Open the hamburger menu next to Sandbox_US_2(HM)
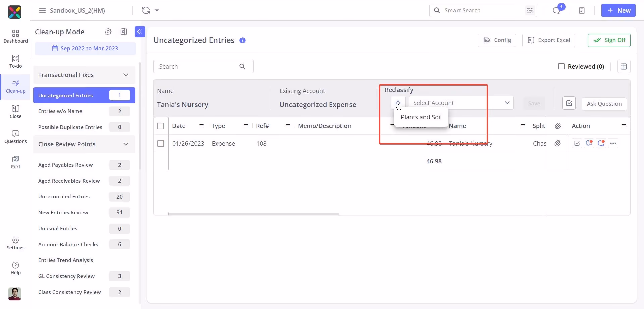 tap(42, 10)
